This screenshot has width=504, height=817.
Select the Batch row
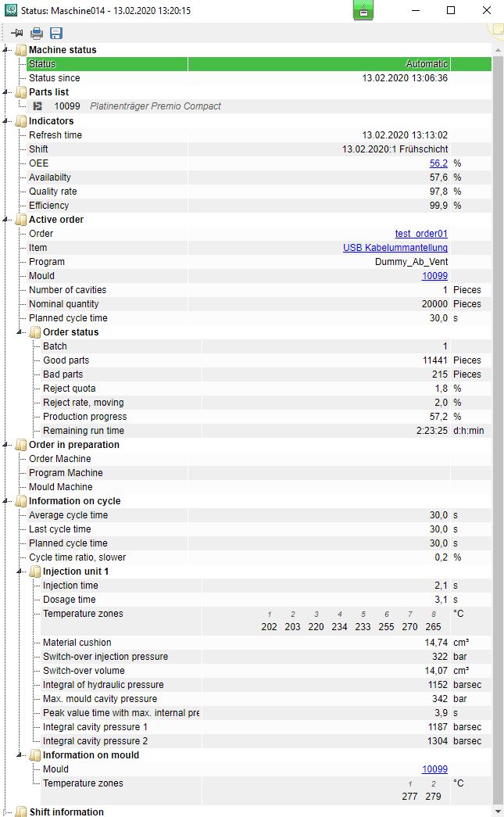(266, 346)
